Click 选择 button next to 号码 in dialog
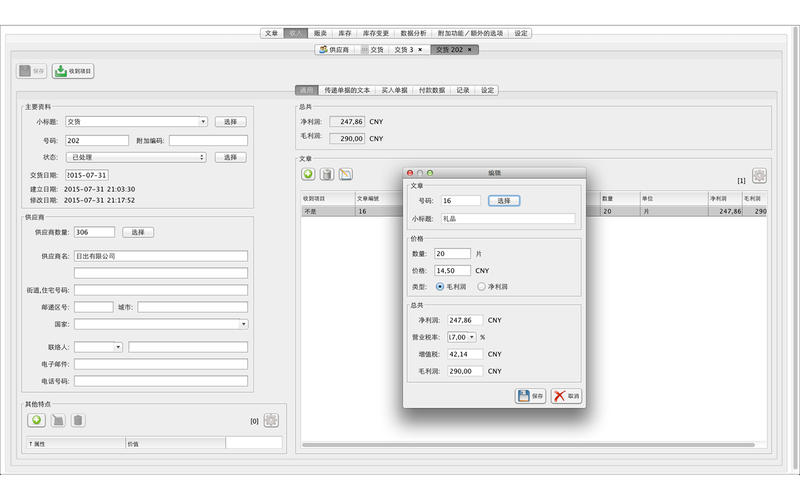The height and width of the screenshot is (500, 800). tap(504, 201)
